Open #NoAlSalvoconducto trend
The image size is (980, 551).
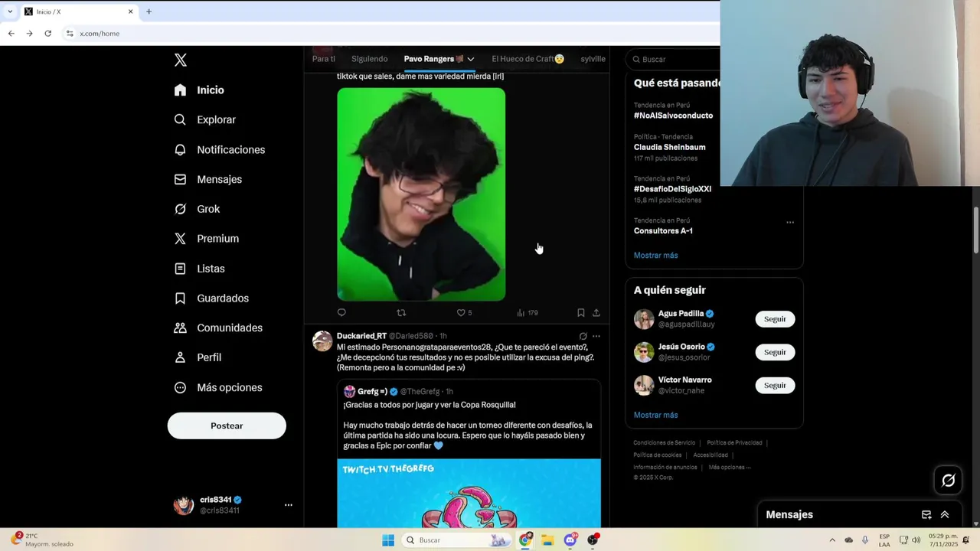(673, 116)
